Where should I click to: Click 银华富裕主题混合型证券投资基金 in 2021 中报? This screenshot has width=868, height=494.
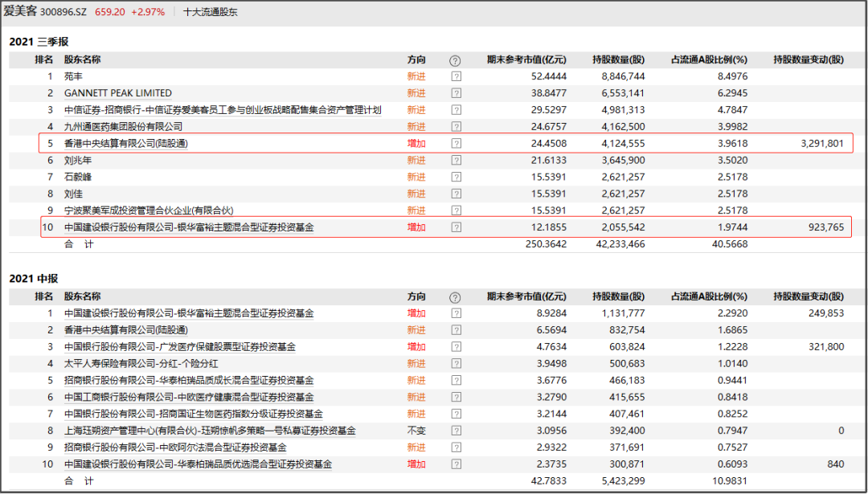point(189,313)
